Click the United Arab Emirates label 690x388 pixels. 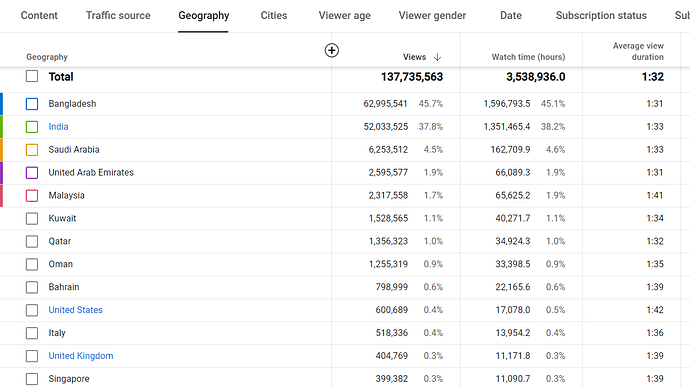tap(91, 172)
